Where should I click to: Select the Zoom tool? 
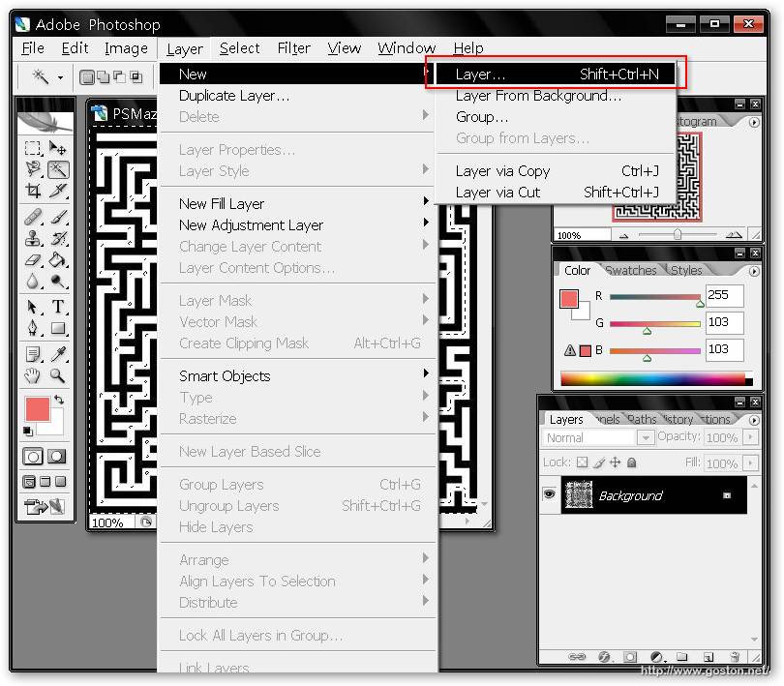coord(58,375)
